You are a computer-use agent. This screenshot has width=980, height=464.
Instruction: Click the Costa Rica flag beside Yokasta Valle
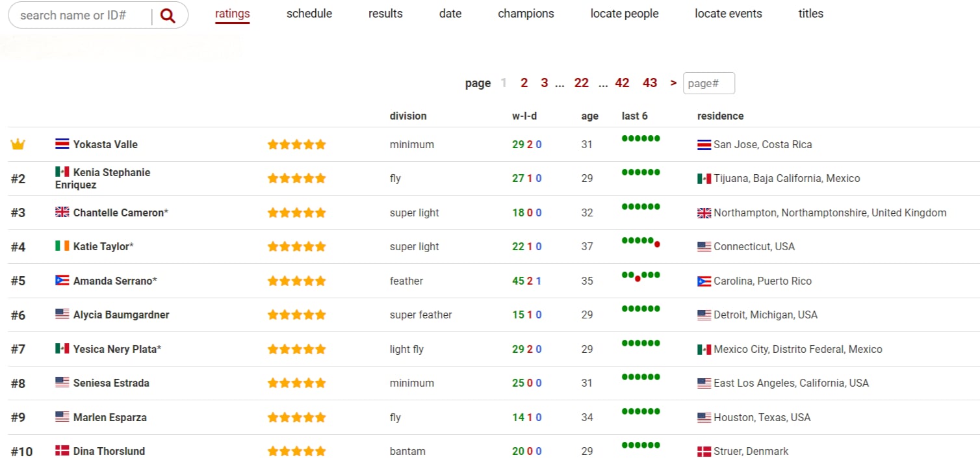click(x=62, y=144)
